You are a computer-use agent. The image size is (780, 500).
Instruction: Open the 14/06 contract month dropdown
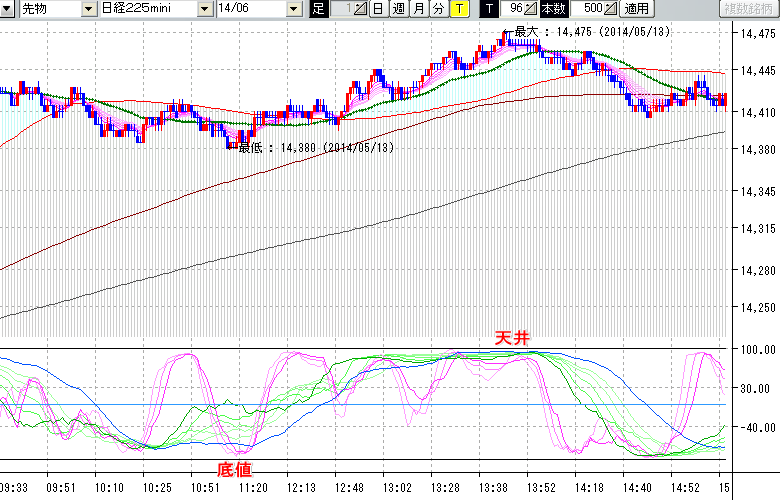click(x=294, y=9)
